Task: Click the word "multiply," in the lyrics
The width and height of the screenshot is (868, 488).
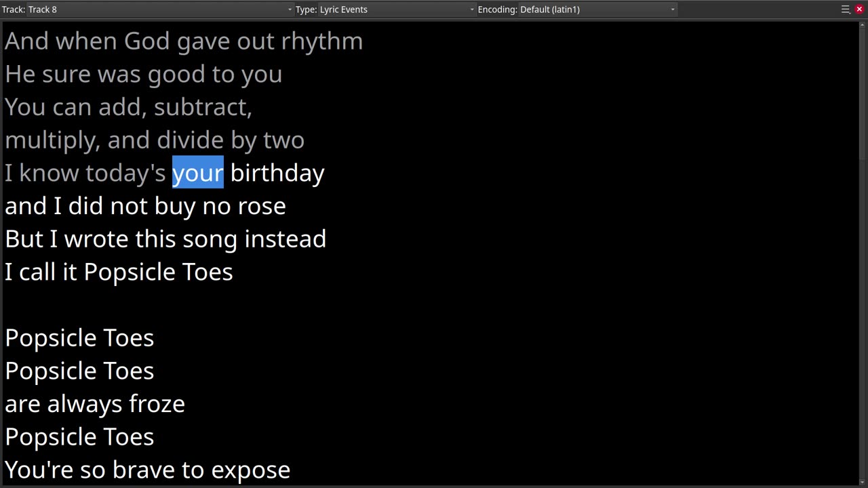Action: point(52,140)
